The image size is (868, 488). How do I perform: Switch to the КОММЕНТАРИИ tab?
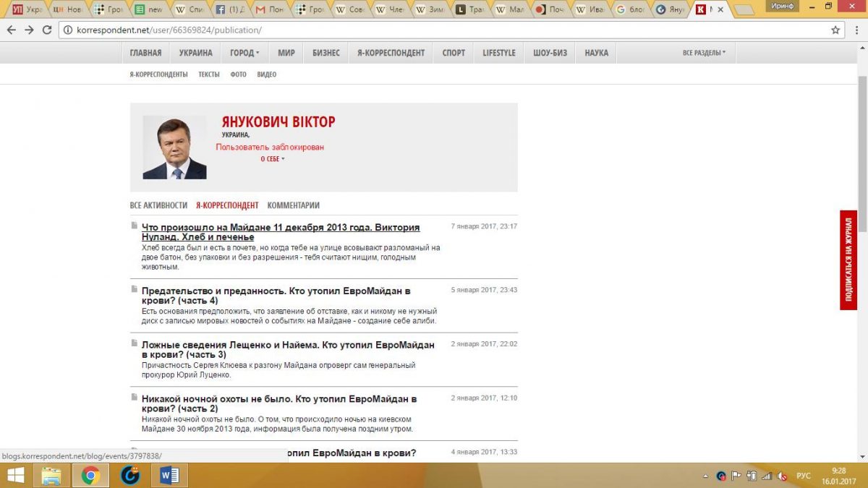293,205
